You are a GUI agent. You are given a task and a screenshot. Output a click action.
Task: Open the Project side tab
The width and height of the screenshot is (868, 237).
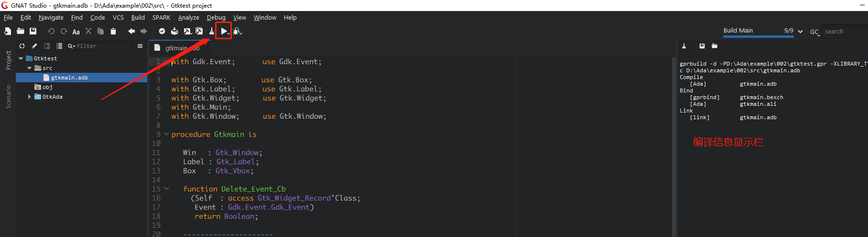point(8,60)
